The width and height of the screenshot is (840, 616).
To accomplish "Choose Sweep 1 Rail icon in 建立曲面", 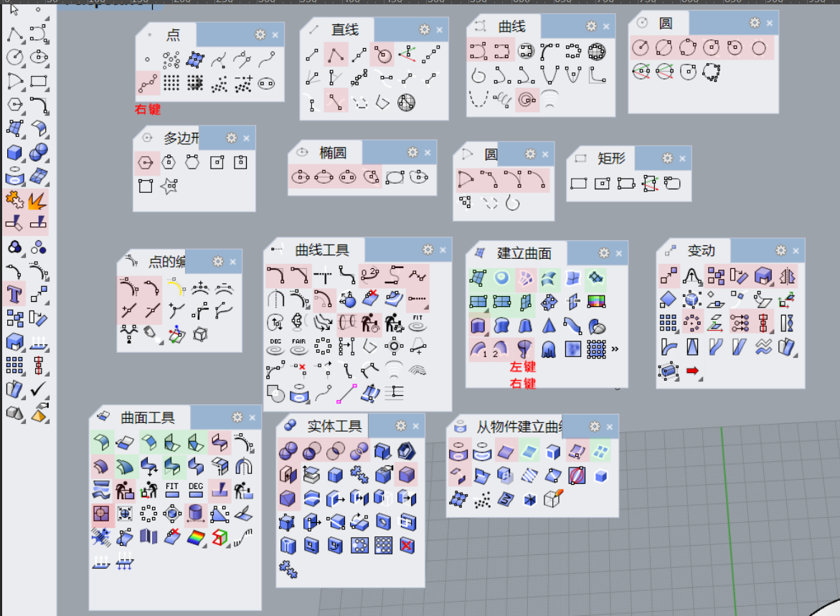I will 478,349.
